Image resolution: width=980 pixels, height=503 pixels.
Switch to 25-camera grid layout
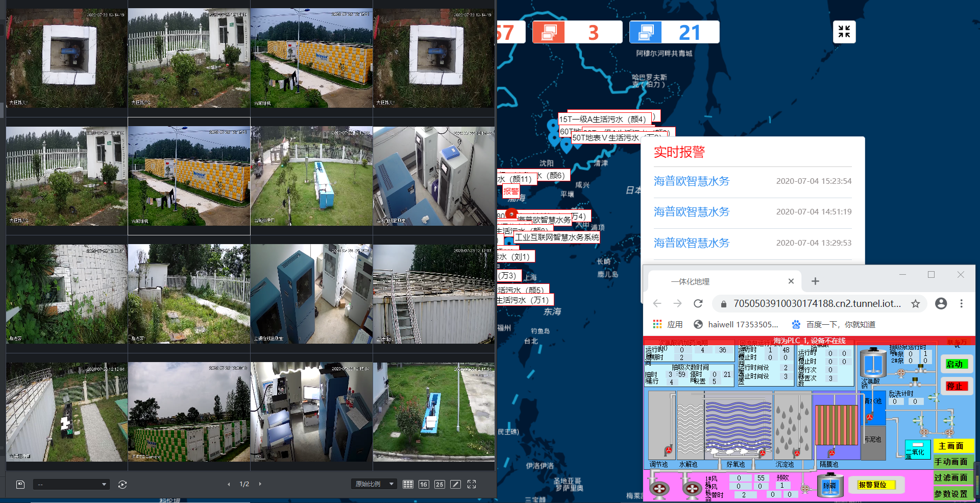[439, 484]
